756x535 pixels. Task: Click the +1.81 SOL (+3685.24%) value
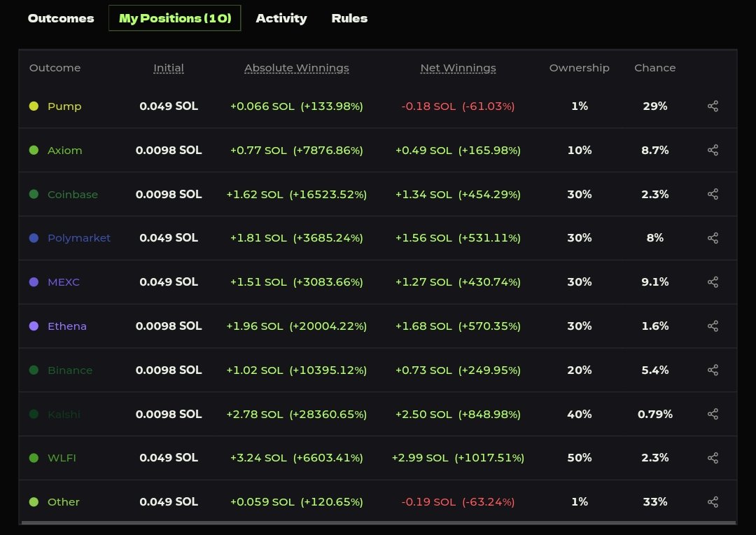(297, 238)
